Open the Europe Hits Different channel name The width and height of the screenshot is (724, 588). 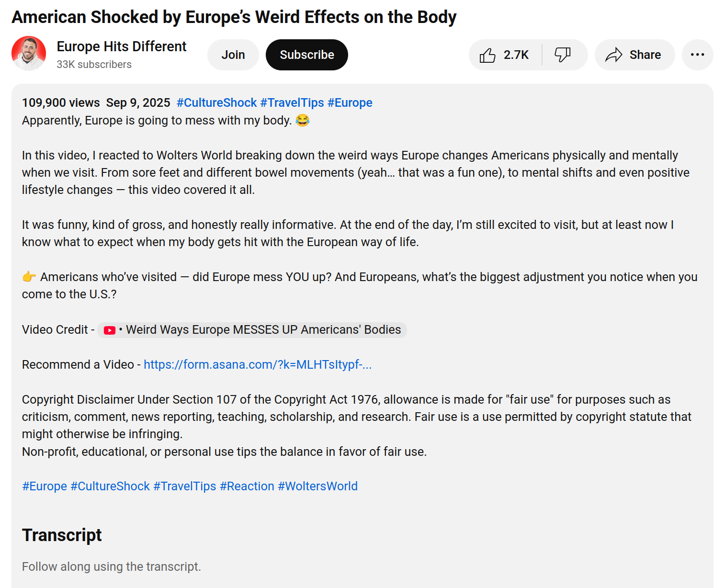click(122, 46)
